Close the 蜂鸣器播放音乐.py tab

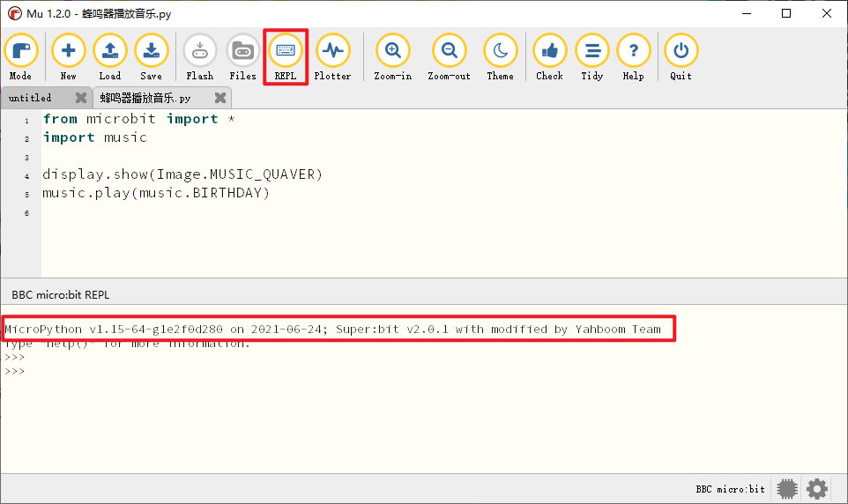click(220, 97)
